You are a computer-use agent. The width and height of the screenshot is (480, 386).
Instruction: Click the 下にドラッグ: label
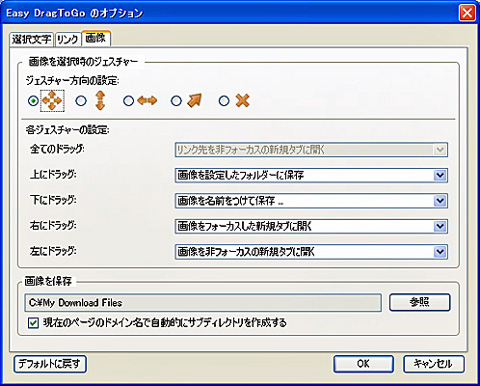pyautogui.click(x=53, y=200)
